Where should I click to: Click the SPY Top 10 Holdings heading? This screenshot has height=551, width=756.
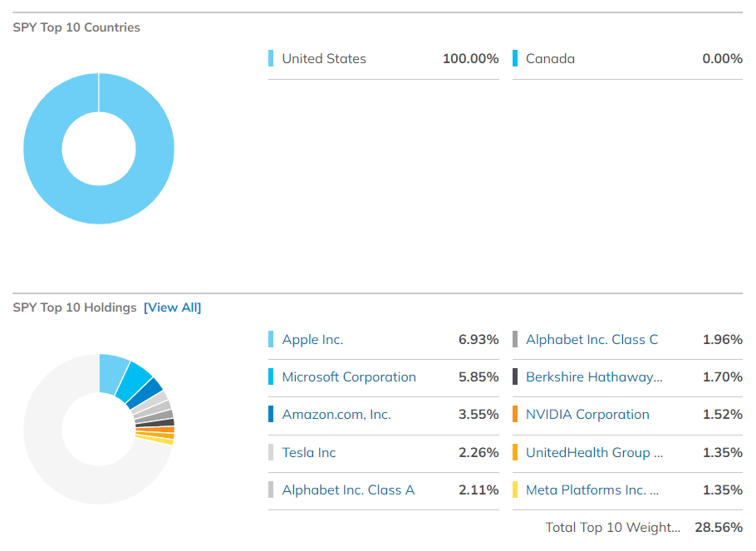pyautogui.click(x=75, y=307)
